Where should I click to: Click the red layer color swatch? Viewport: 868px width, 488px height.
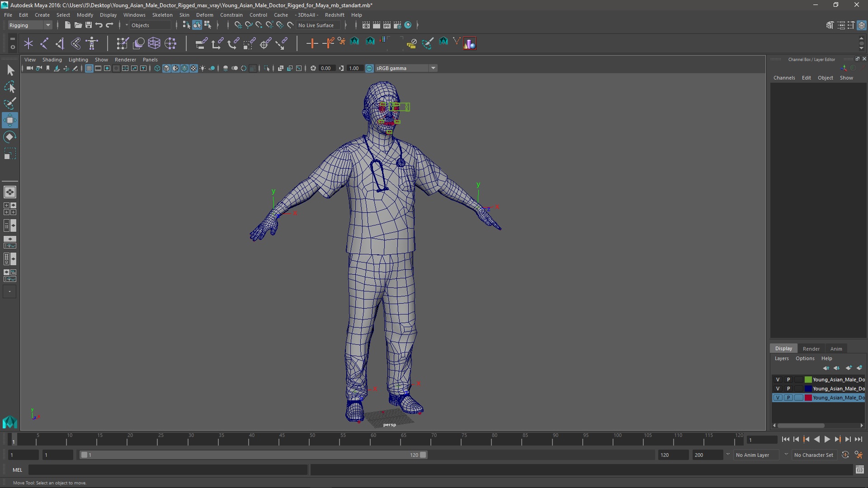808,398
